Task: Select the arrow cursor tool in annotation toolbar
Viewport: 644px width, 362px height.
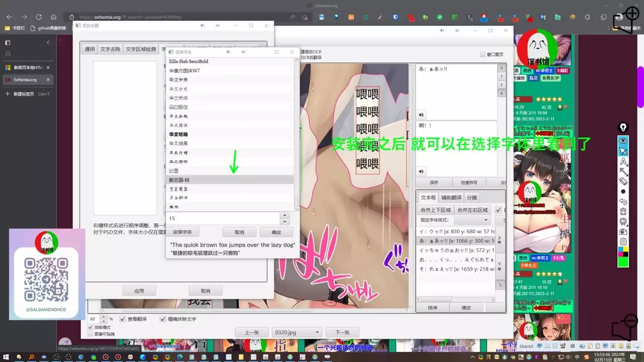Action: coord(623,151)
